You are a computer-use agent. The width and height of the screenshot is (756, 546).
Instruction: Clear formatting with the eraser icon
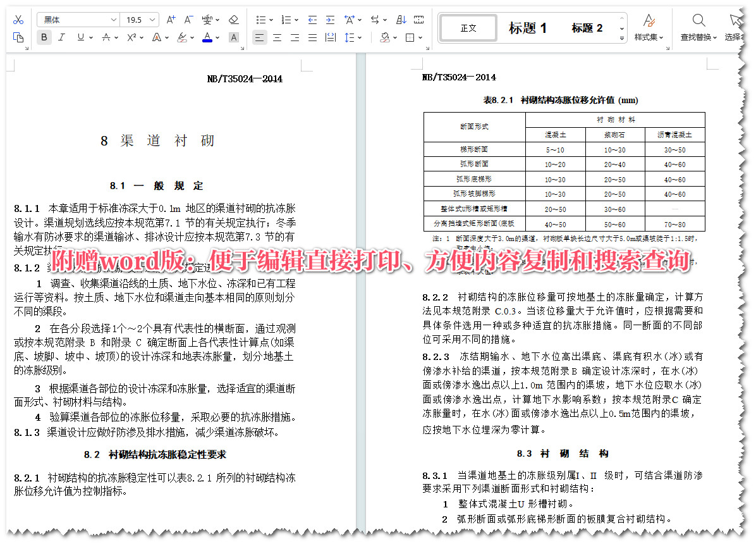pyautogui.click(x=233, y=20)
